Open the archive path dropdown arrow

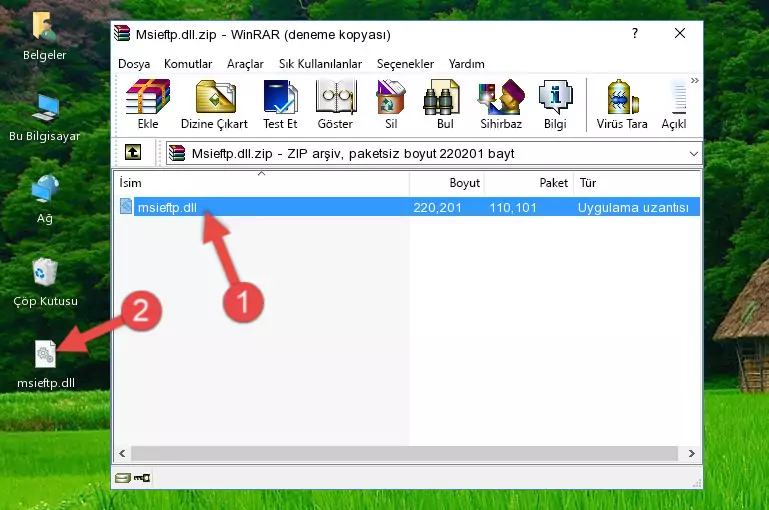(x=693, y=153)
